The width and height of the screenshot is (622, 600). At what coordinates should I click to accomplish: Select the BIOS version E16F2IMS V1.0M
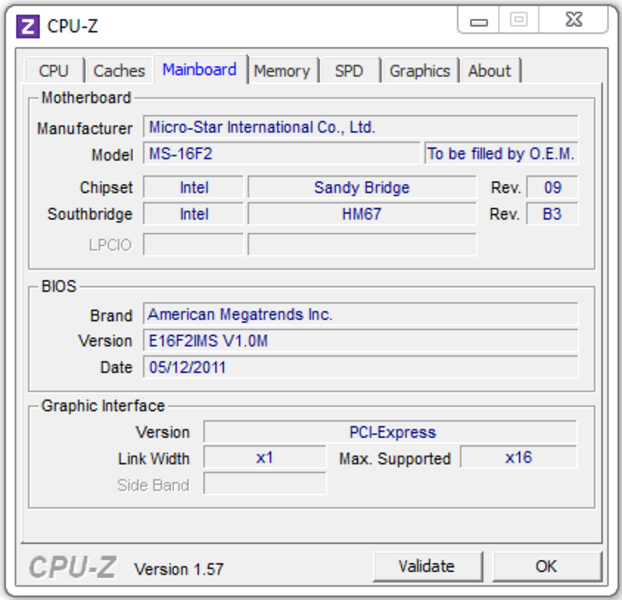[x=360, y=341]
